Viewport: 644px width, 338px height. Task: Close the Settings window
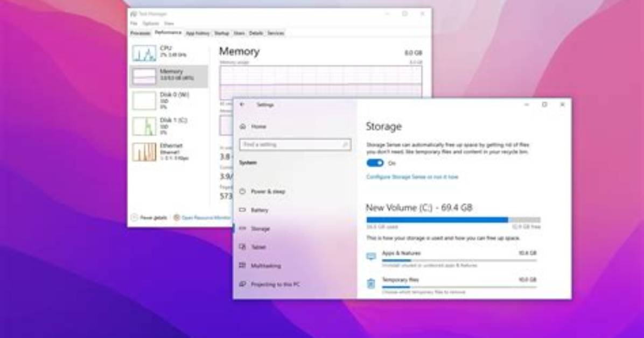[562, 105]
